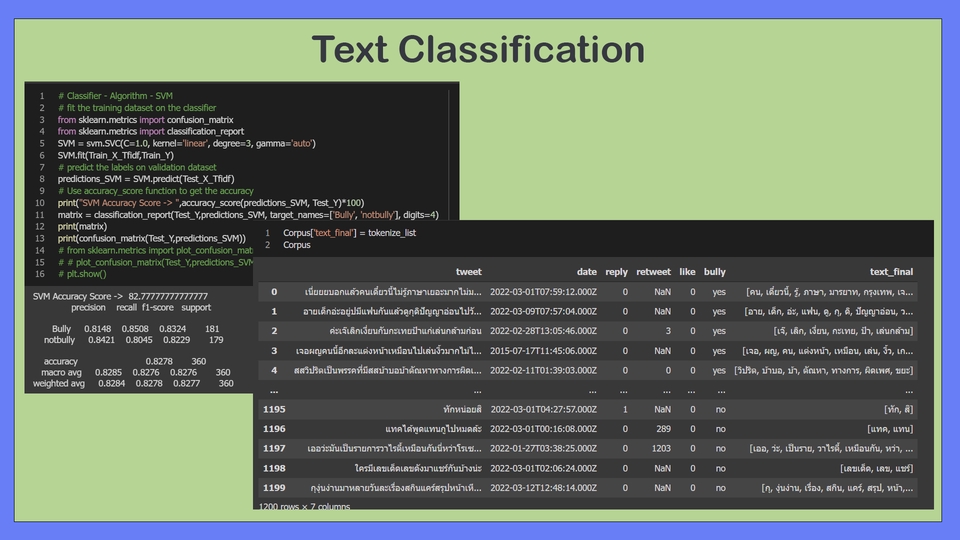Select the confusion_matrix import line
Image resolution: width=960 pixels, height=540 pixels.
[x=145, y=120]
